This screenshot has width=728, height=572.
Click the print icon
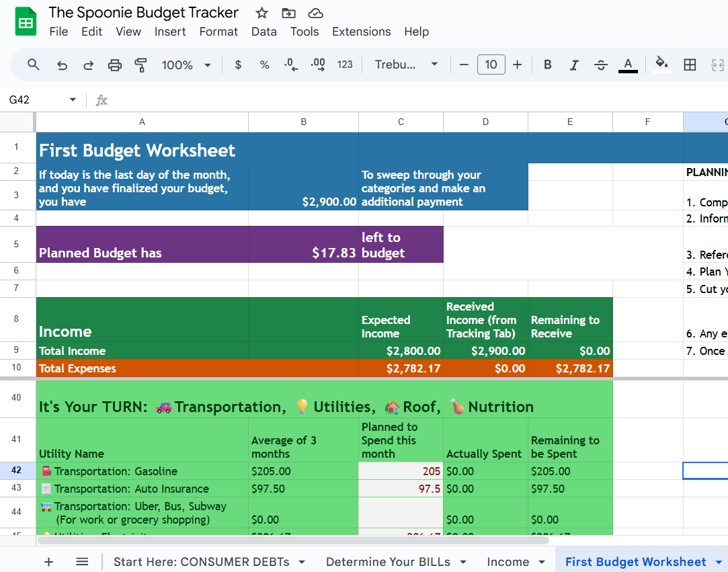pyautogui.click(x=115, y=65)
